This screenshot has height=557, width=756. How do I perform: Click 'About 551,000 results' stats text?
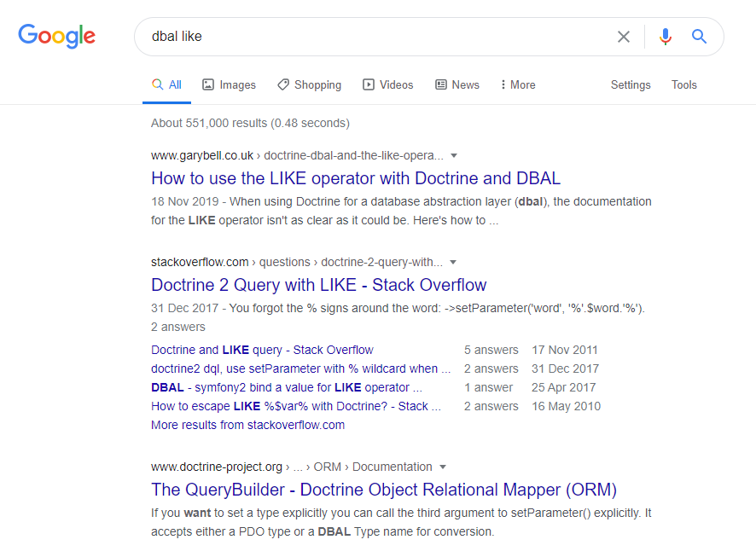click(250, 123)
